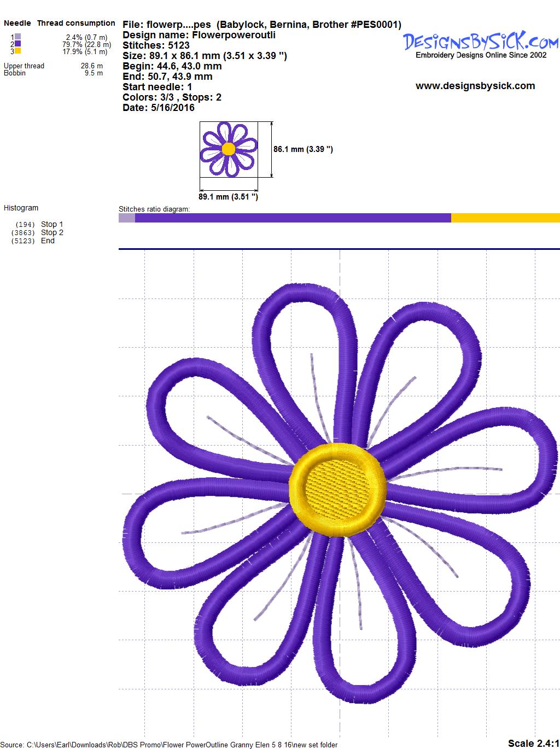This screenshot has width=560, height=749.
Task: Click the needle 1 light purple swatch
Action: [17, 37]
